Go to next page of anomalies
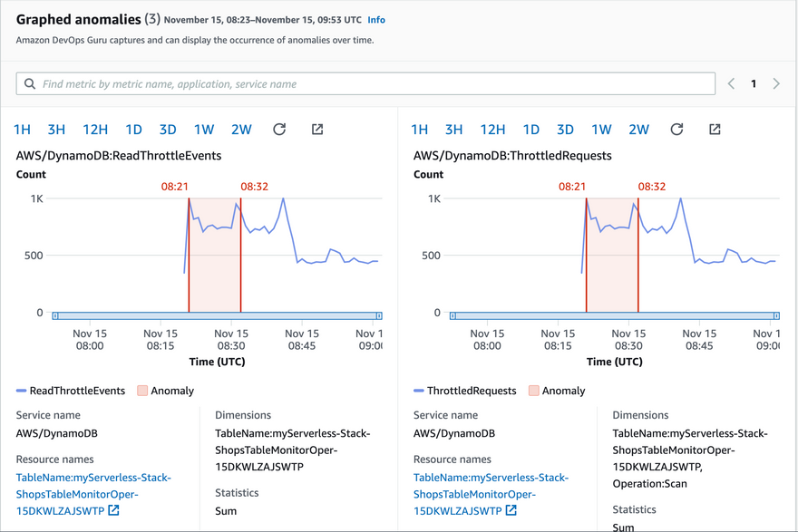Image resolution: width=798 pixels, height=532 pixels. tap(776, 84)
